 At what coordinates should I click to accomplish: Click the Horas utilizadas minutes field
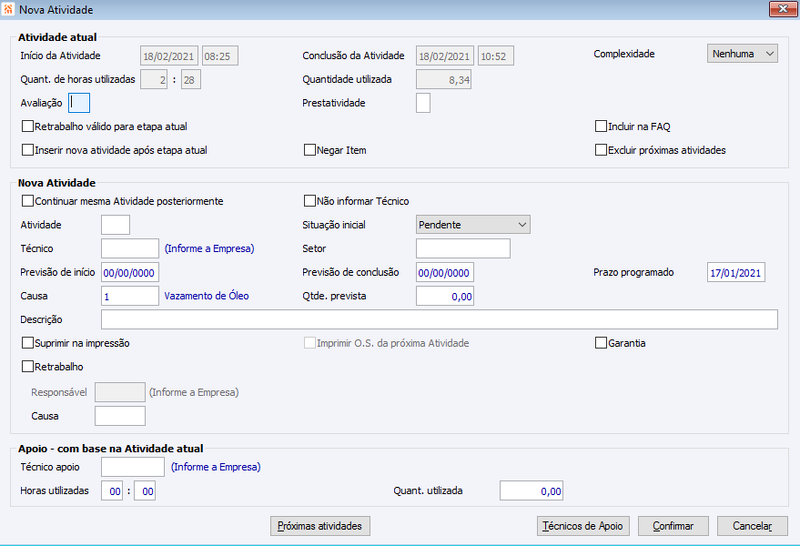point(145,491)
